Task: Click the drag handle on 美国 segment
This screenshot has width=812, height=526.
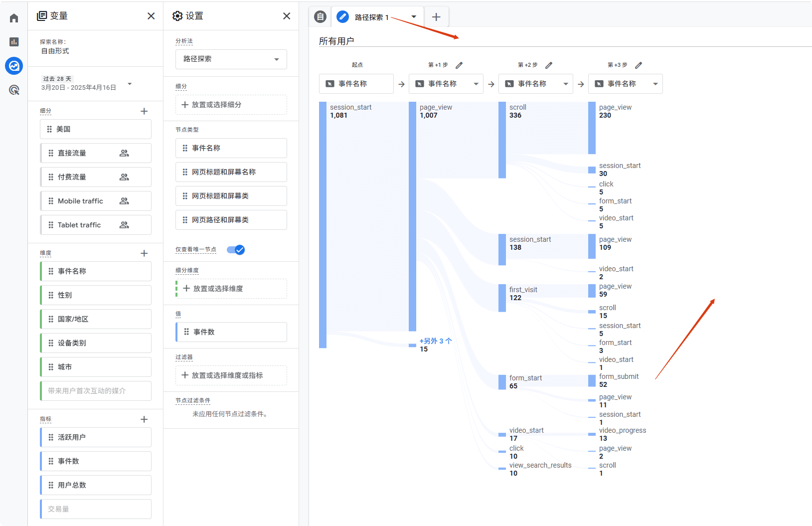Action: pos(49,129)
